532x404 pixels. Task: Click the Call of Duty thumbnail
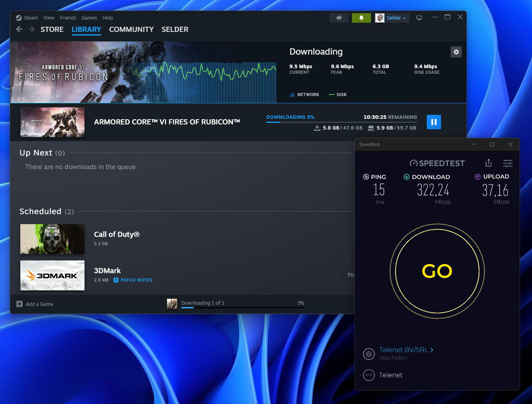52,239
